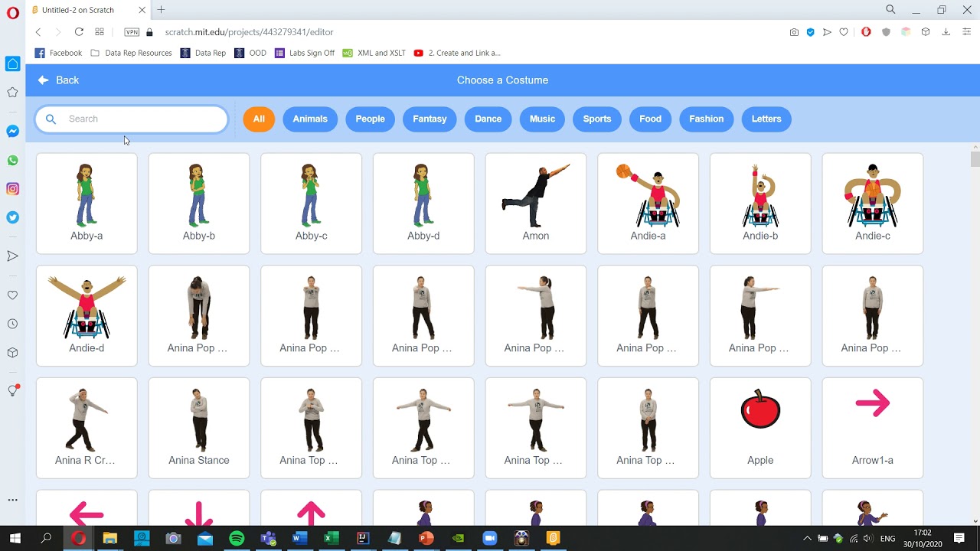Select the All category filter
Screen dimensions: 980x551
[259, 119]
